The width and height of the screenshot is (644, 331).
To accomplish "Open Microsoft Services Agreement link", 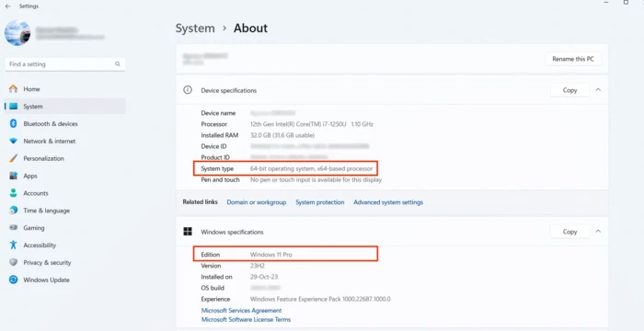I will point(241,311).
